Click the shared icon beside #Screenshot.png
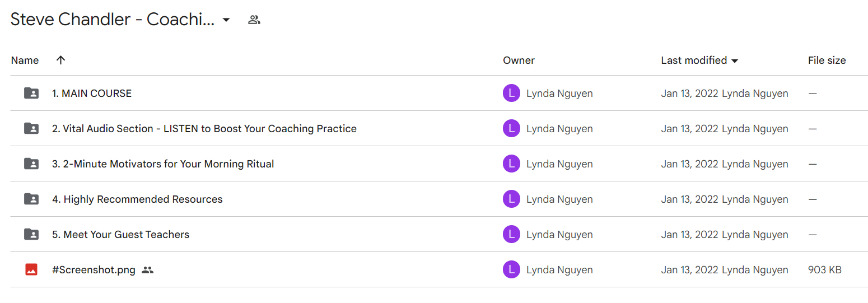868x303 pixels. coord(147,270)
